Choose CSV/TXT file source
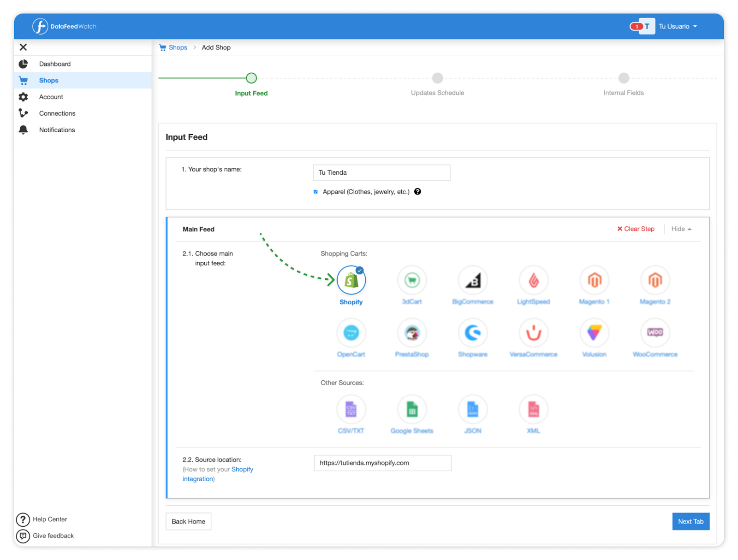The width and height of the screenshot is (738, 560). (351, 409)
